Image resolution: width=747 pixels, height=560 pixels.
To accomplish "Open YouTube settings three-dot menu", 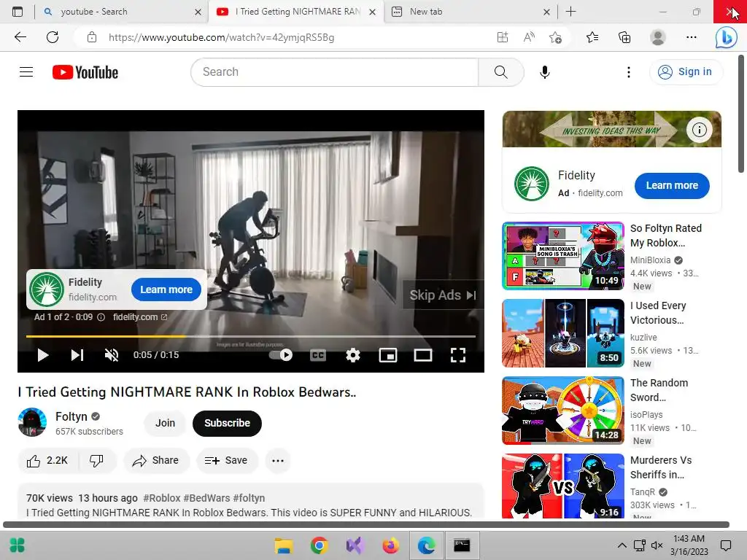I will point(628,72).
